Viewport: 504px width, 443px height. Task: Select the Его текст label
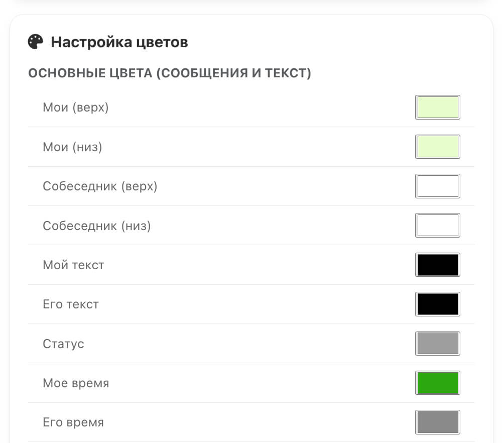(71, 304)
